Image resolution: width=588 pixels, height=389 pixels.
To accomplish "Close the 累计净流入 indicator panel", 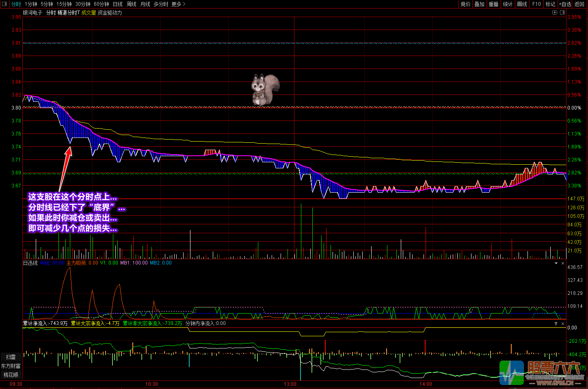I will pyautogui.click(x=563, y=324).
